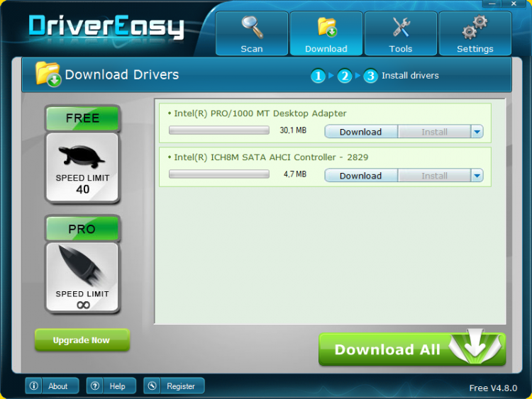The width and height of the screenshot is (532, 399).
Task: Click the progress bar for PRO/1000 MT adapter
Action: pyautogui.click(x=219, y=130)
